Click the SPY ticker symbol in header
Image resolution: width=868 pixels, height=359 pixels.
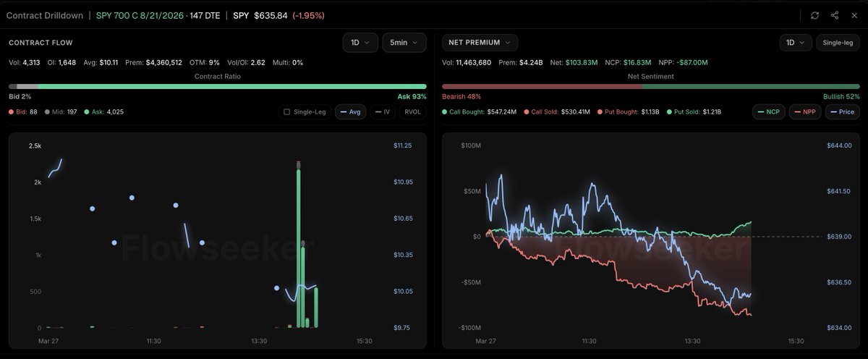240,15
